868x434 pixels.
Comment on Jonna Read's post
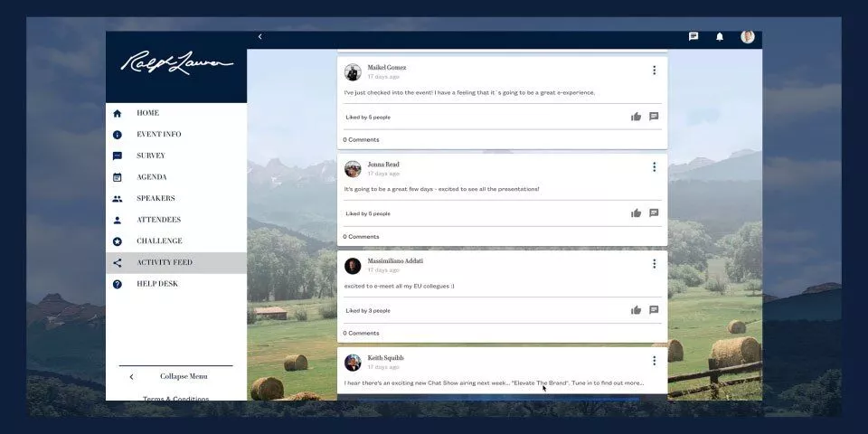(x=654, y=212)
